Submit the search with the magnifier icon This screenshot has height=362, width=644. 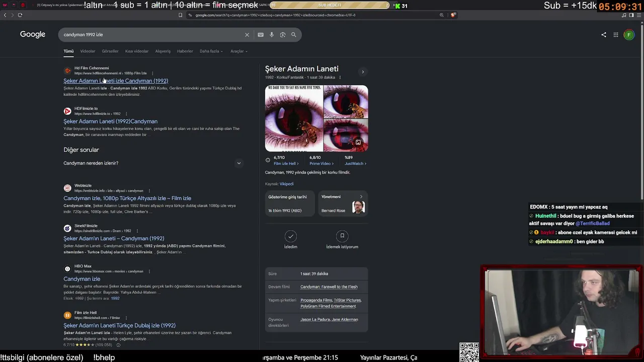click(x=294, y=35)
